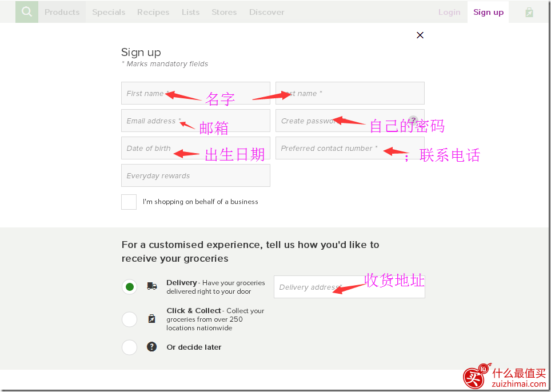Focus the Last name field

(x=350, y=93)
